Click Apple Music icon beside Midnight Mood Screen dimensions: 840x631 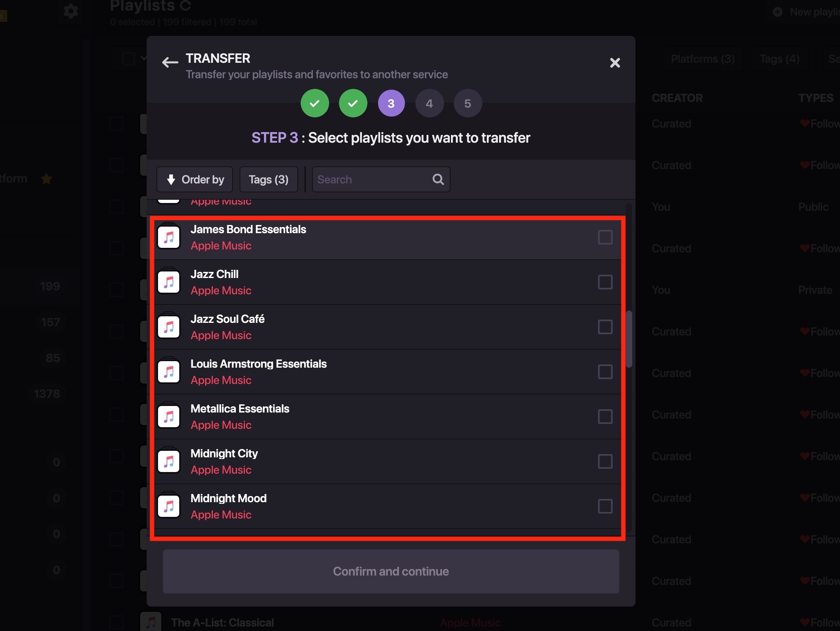pyautogui.click(x=169, y=506)
